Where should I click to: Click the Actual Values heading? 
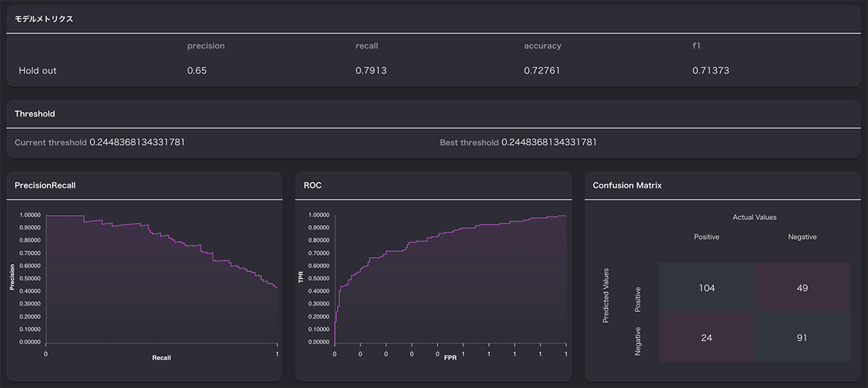(754, 217)
